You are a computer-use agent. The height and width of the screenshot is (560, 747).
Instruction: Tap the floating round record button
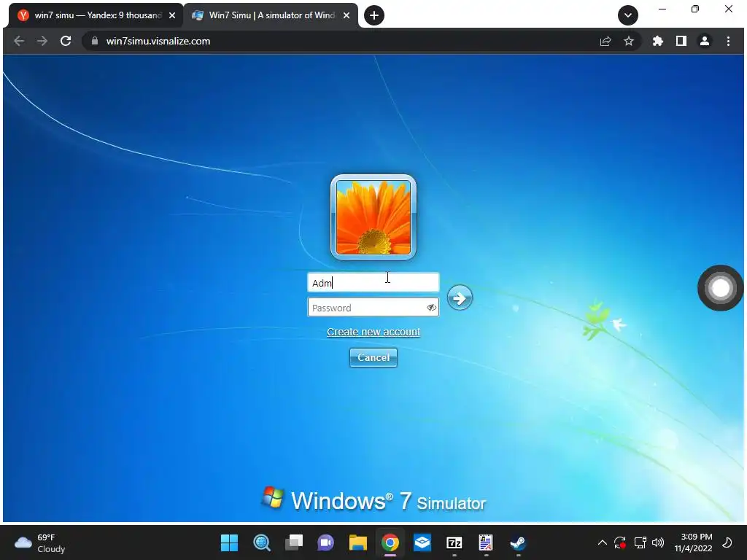click(x=720, y=287)
